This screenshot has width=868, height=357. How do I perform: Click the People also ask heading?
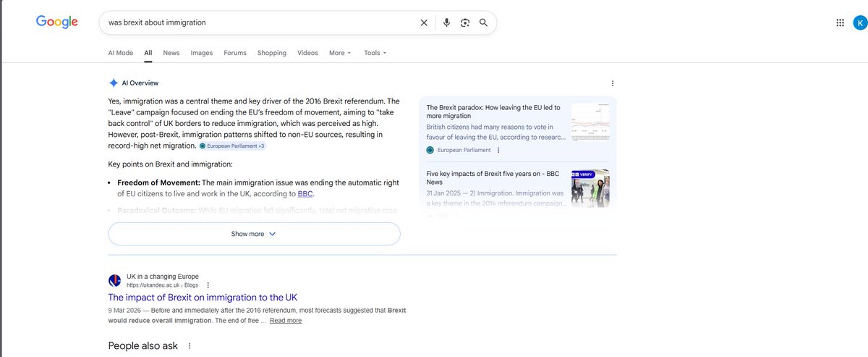click(143, 346)
